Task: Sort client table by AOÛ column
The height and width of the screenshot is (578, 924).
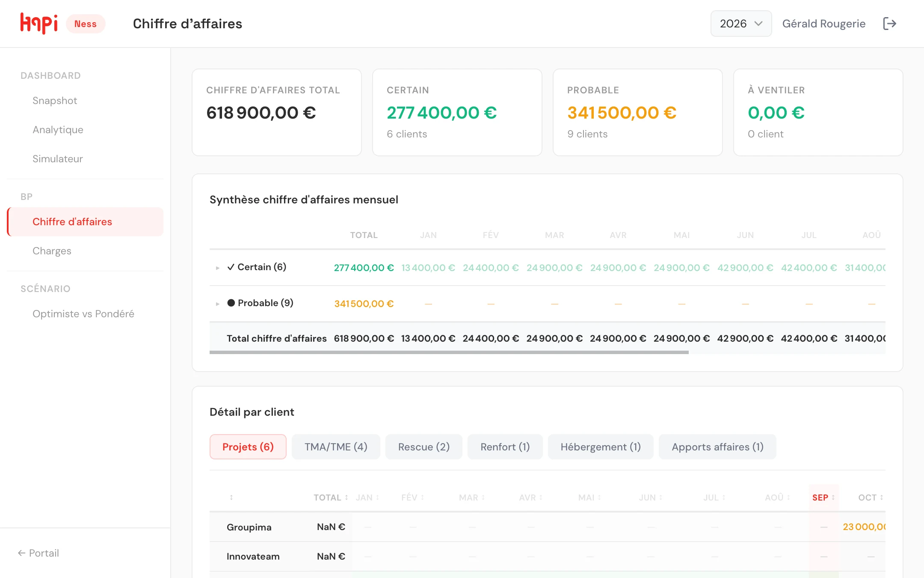Action: tap(778, 498)
